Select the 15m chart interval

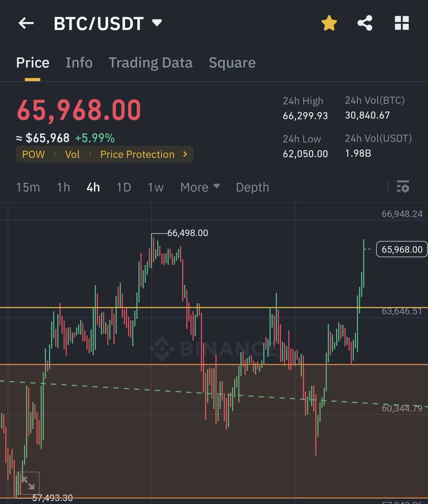(28, 187)
